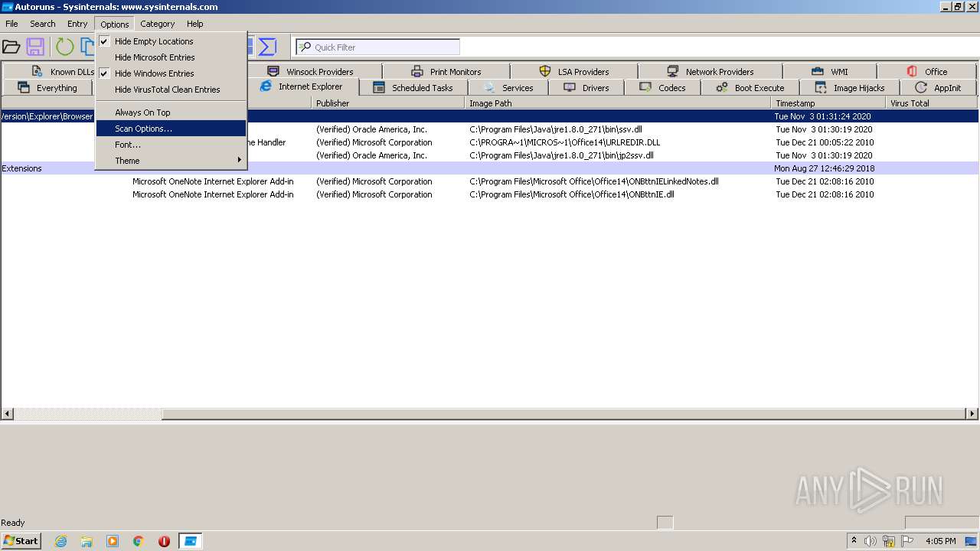Open the Entry menu
Screen dimensions: 980x551
click(77, 24)
